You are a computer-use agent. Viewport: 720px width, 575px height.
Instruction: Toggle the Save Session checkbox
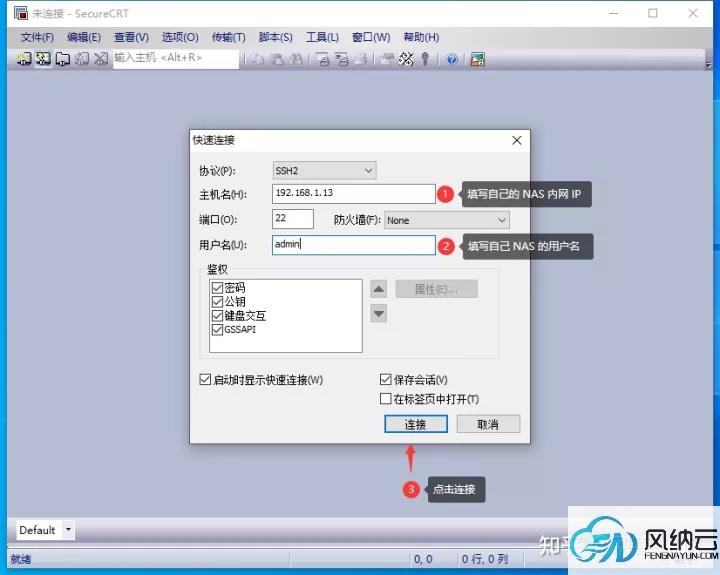[386, 379]
